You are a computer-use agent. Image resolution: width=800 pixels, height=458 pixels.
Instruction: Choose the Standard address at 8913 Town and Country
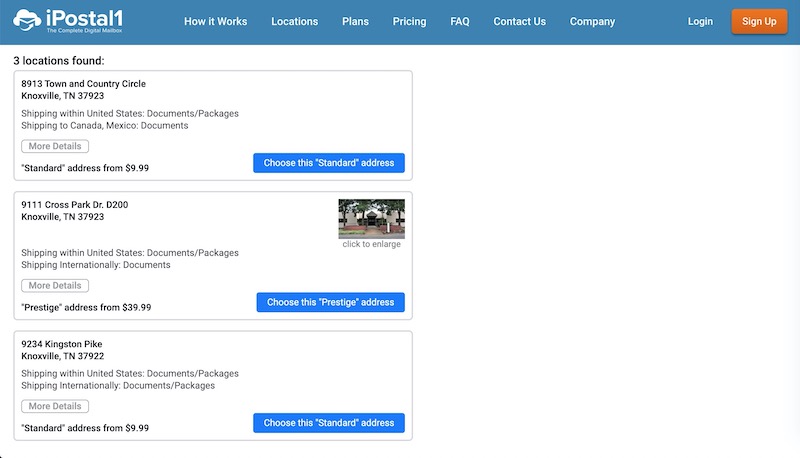(329, 163)
